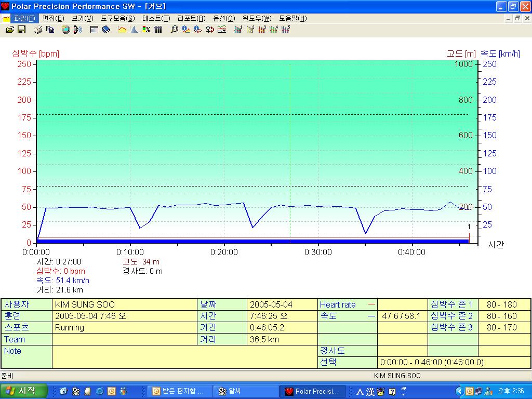Click the selection info icon

[198, 30]
